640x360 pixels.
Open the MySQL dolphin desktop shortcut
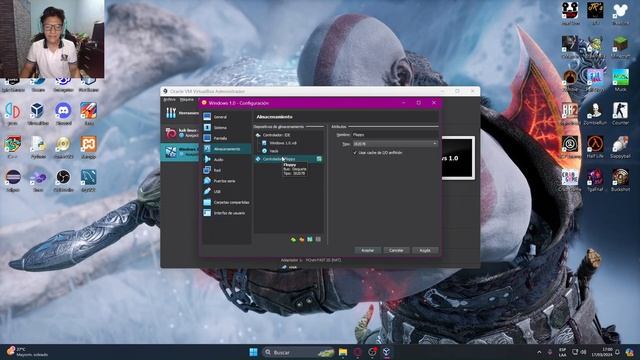click(x=89, y=180)
